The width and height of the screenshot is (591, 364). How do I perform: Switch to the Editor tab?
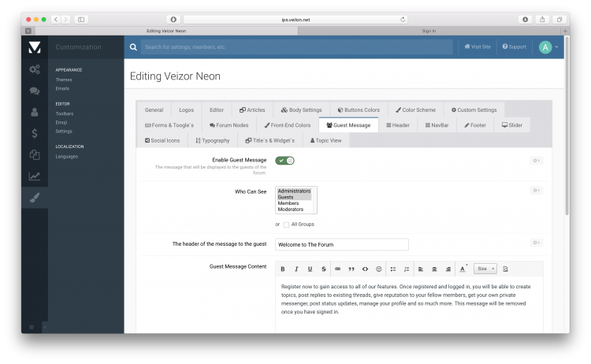click(217, 110)
